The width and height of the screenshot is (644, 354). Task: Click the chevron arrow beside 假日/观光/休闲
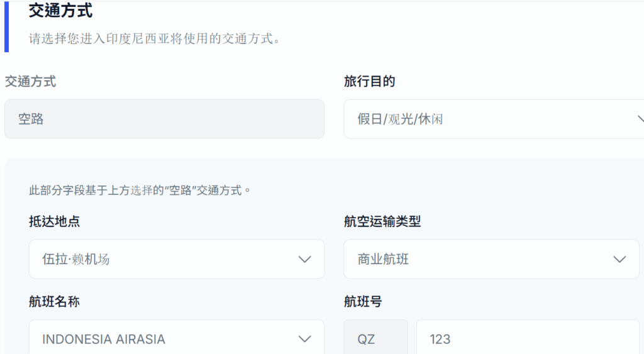coord(640,119)
